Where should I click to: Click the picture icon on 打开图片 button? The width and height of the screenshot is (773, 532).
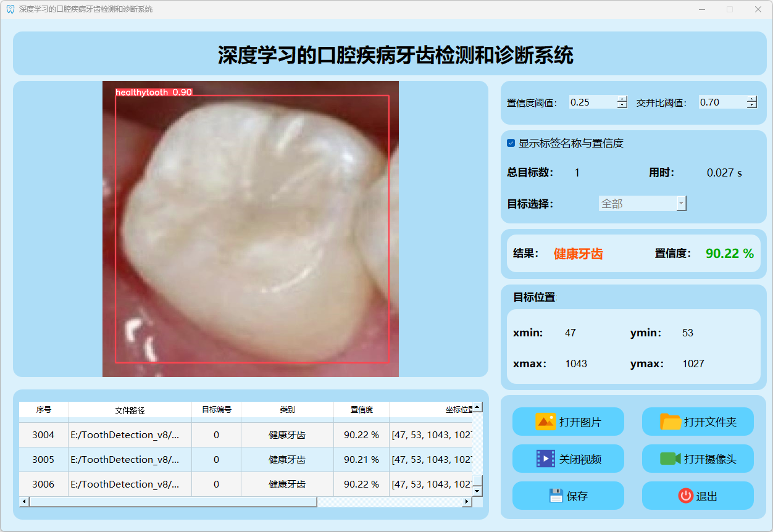coord(546,422)
